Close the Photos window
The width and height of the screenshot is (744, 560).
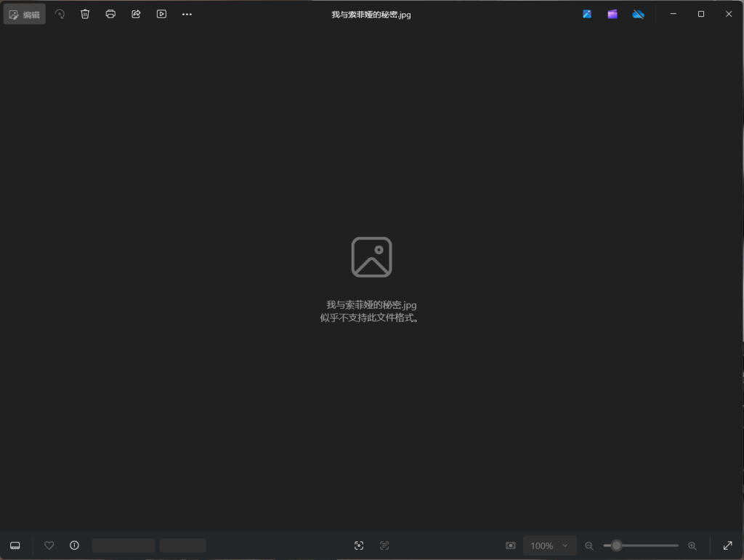(x=729, y=14)
